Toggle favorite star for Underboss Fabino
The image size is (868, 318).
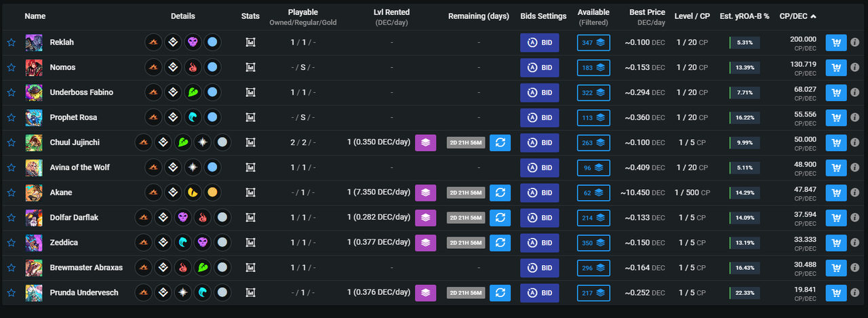(11, 93)
